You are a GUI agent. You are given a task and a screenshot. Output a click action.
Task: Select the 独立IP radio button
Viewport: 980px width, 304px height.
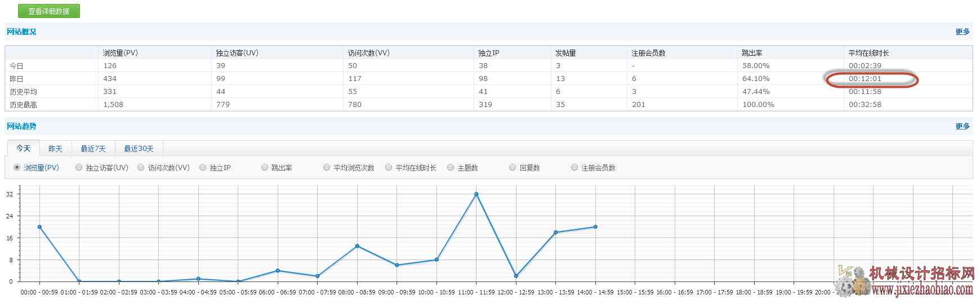click(x=203, y=168)
